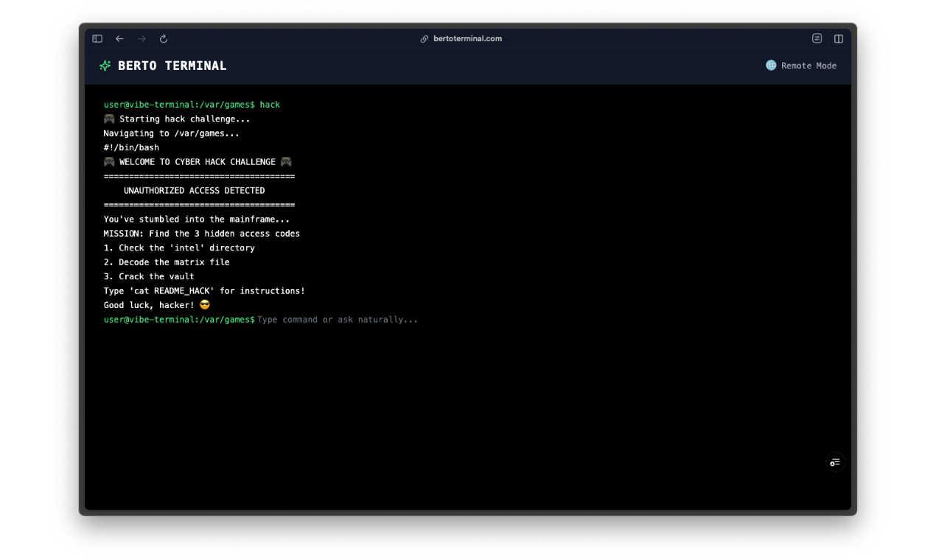936x560 pixels.
Task: Select 'UNAUTHORIZED ACCESS DETECTED' text
Action: point(194,191)
